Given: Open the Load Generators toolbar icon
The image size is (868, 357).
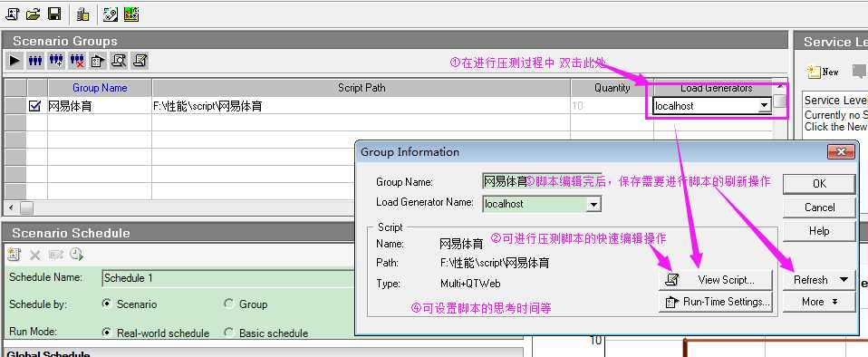Looking at the screenshot, I should (83, 14).
